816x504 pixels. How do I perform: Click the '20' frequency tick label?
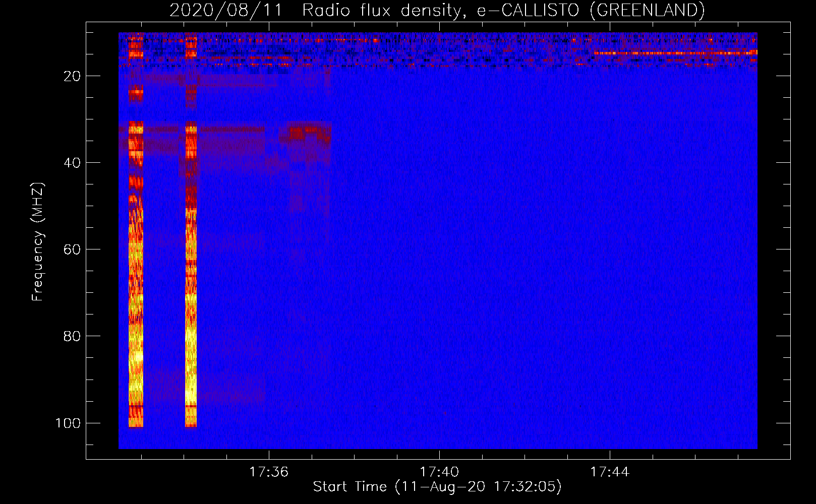point(72,76)
